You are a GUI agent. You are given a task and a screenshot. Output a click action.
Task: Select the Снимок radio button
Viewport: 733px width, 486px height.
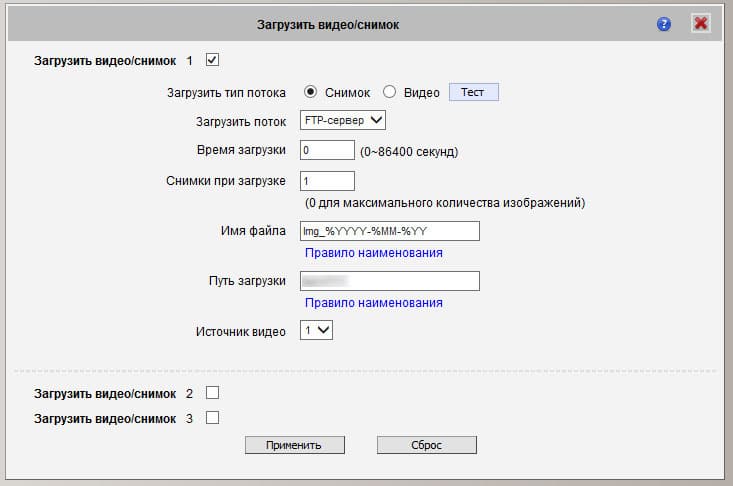[311, 92]
